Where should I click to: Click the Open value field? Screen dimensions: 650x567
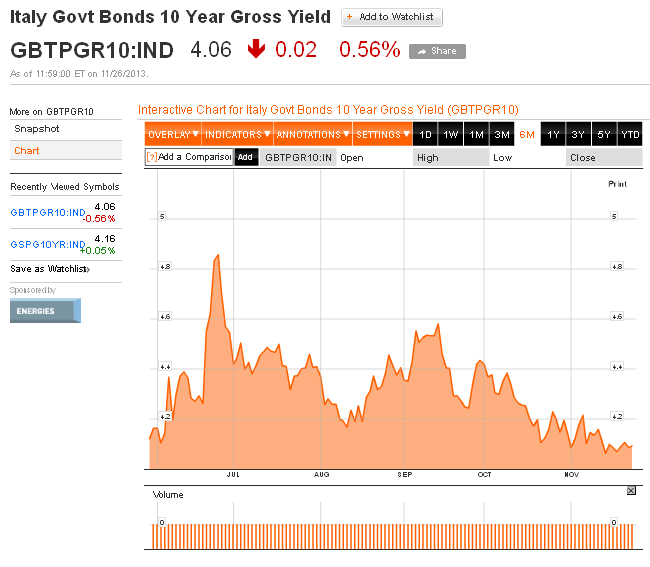(x=375, y=158)
